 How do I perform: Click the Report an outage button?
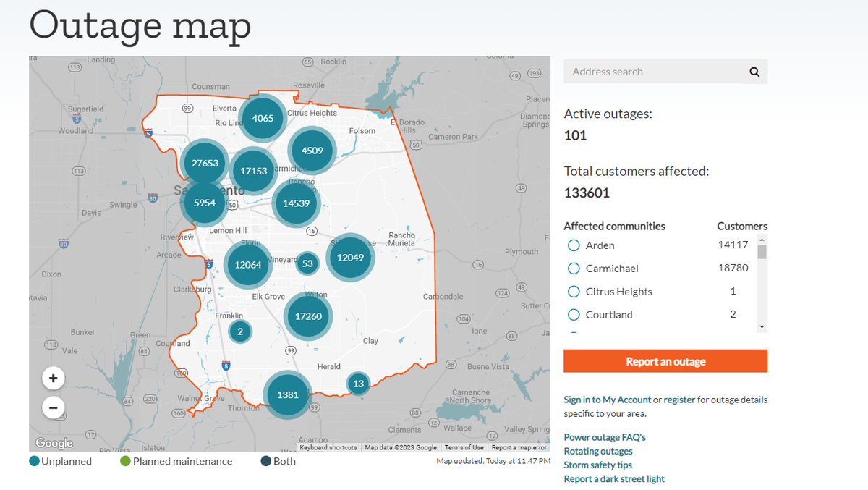(665, 361)
